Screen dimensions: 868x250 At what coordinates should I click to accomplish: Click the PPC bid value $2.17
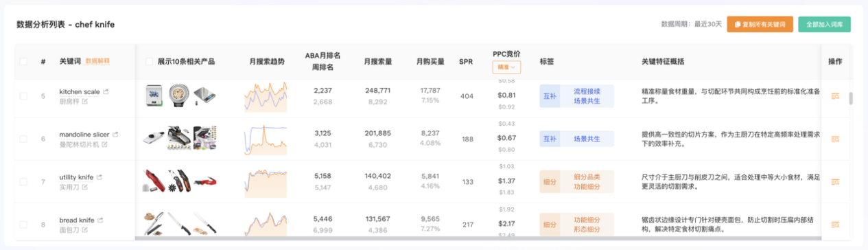tap(506, 224)
